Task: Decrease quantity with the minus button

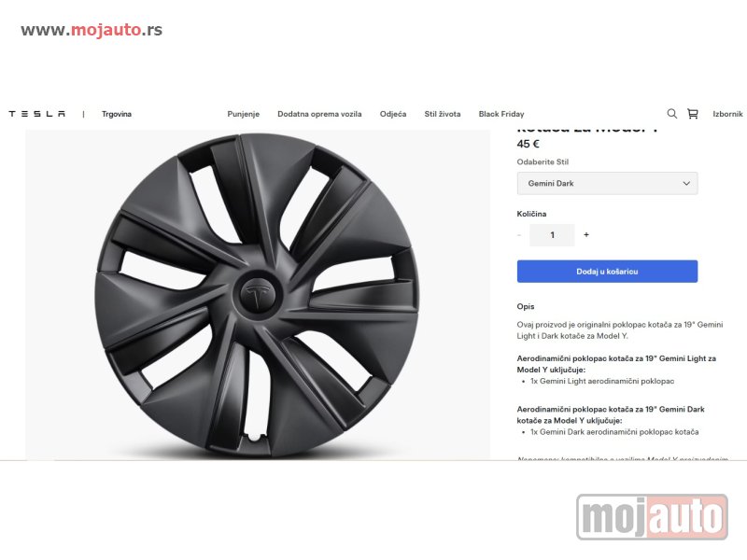Action: pos(519,235)
